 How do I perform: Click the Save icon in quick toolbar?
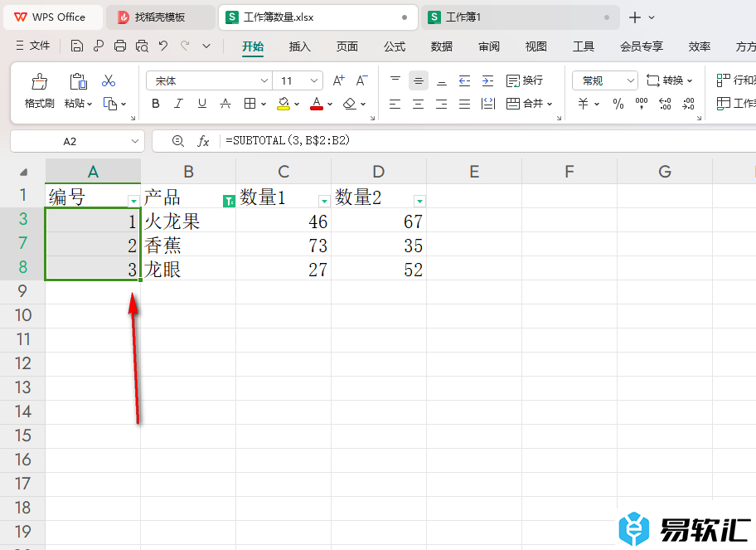76,46
